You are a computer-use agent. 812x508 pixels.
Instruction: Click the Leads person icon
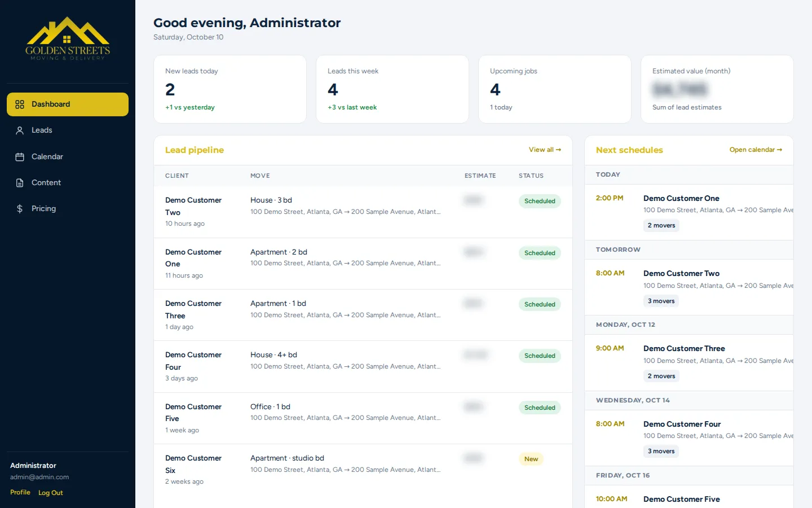coord(20,130)
